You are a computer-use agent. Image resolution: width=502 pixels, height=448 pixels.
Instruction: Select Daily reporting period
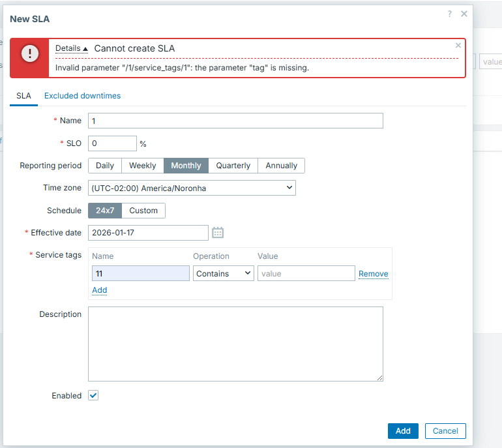tap(105, 166)
